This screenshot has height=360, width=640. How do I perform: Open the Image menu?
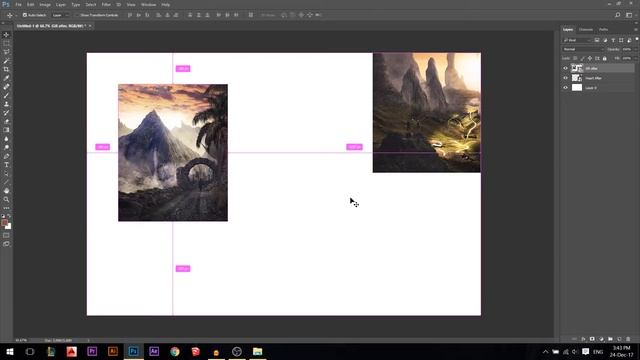coord(45,4)
